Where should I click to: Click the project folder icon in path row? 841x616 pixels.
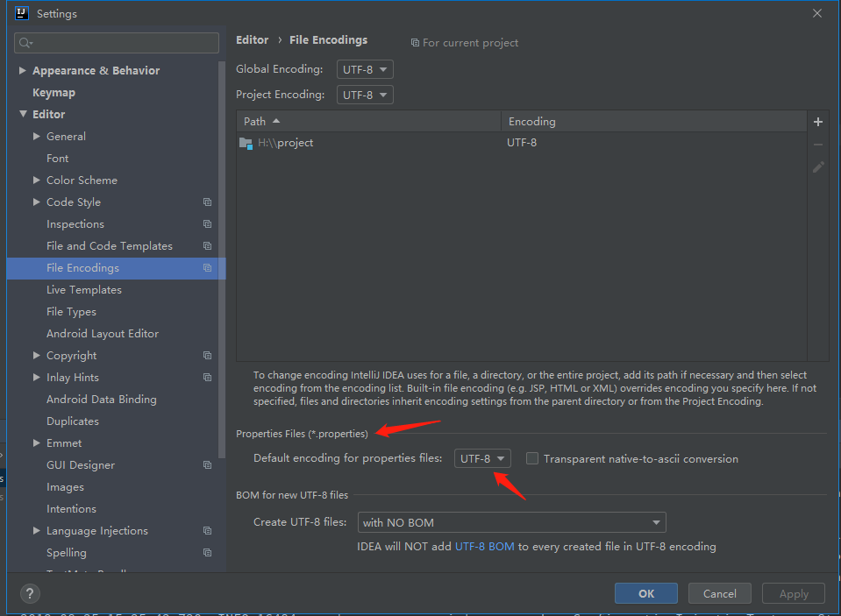(246, 143)
